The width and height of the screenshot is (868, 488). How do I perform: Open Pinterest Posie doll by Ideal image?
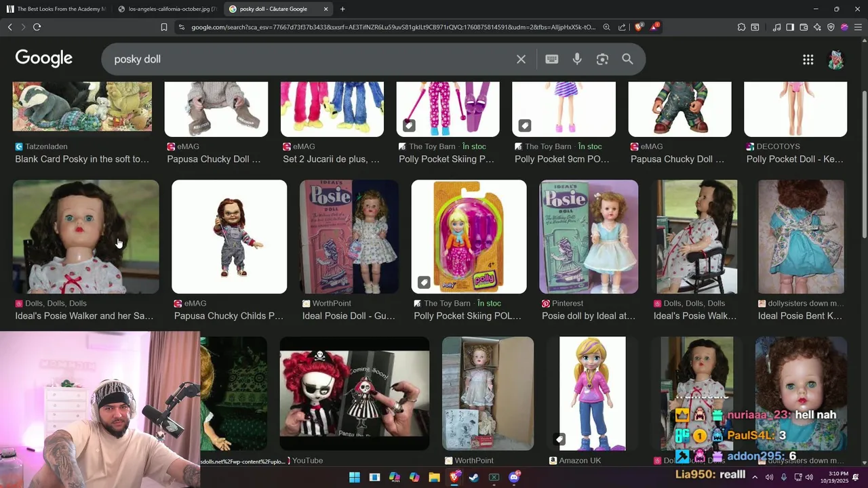pos(589,237)
